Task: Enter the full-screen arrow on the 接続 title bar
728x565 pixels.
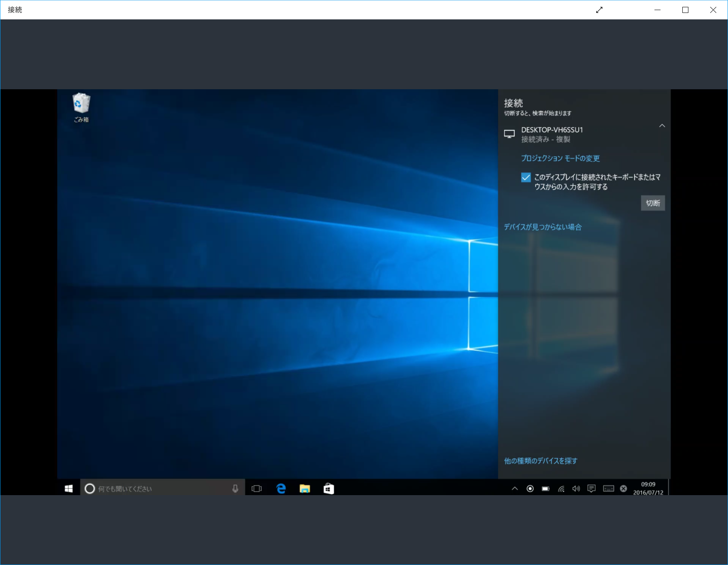Action: (600, 10)
